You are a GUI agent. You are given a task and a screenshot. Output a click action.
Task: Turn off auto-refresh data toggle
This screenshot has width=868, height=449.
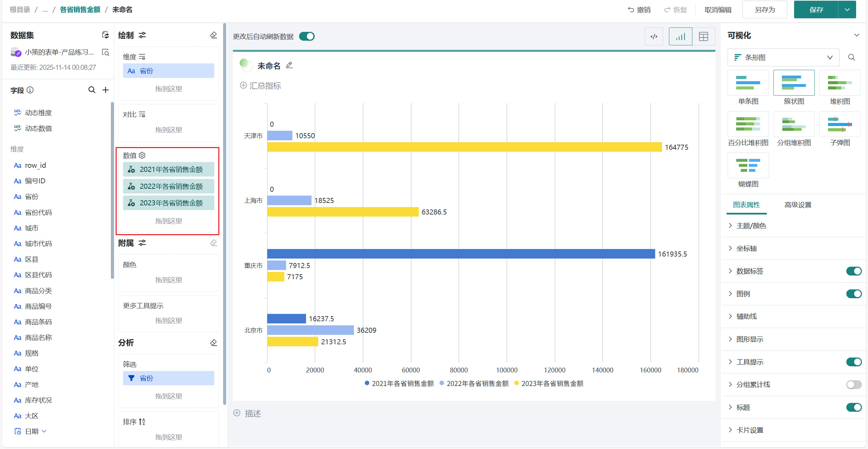tap(307, 36)
